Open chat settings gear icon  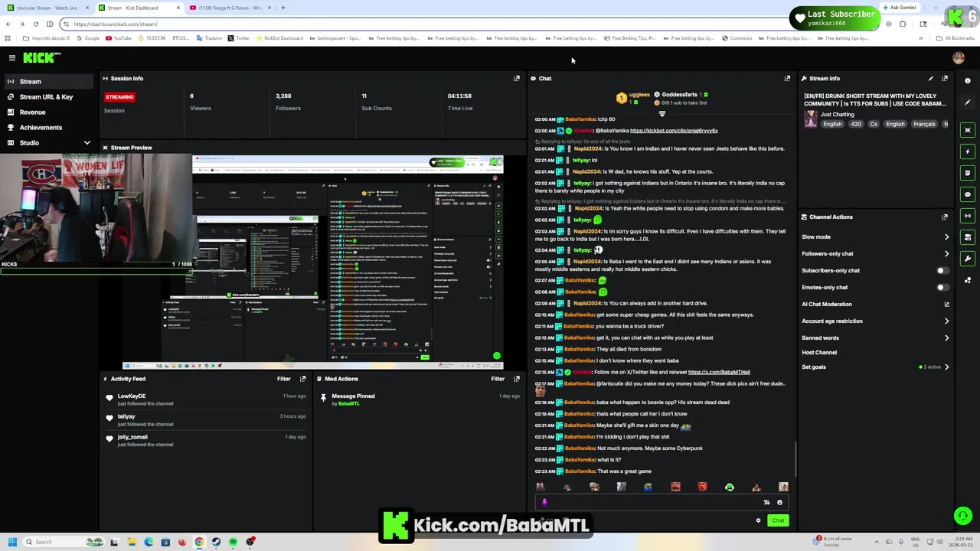pos(758,520)
